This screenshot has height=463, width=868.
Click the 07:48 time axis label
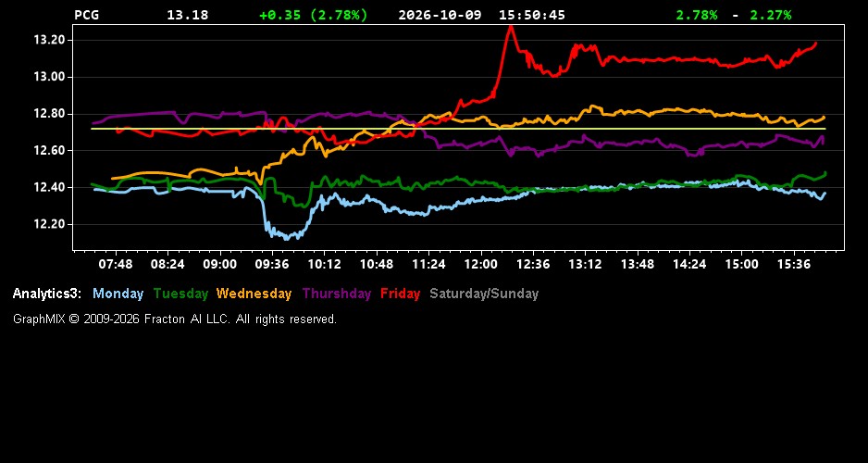click(116, 264)
